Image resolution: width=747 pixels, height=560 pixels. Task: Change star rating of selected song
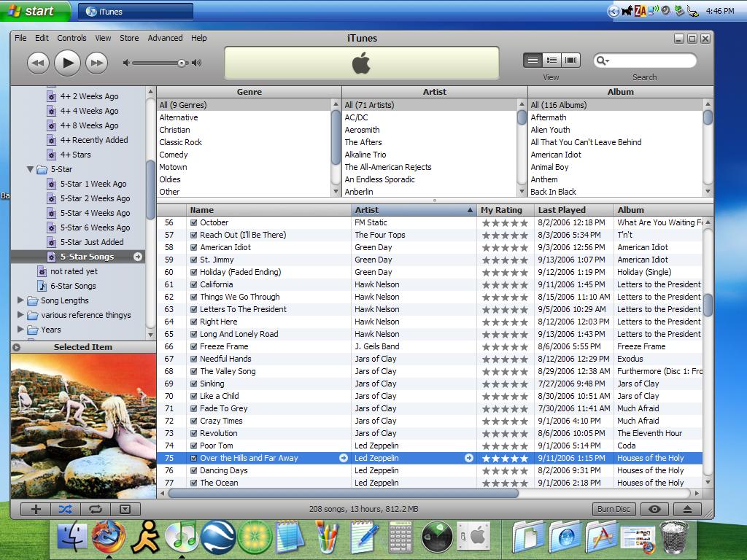[x=505, y=458]
